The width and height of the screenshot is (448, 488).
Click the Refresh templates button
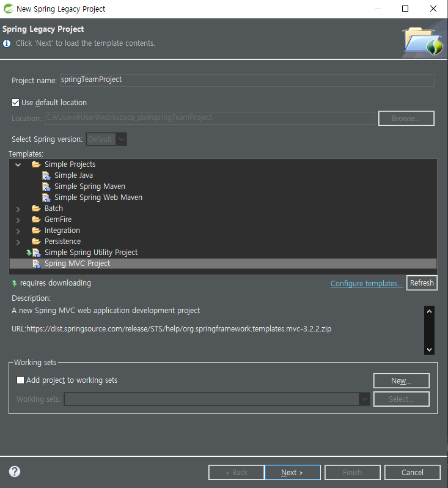[422, 283]
